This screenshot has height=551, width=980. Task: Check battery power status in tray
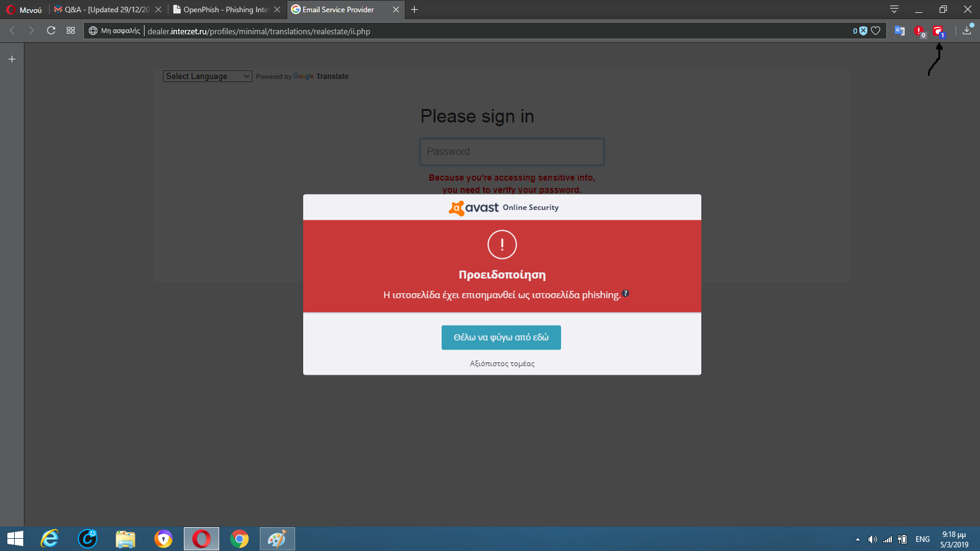(x=902, y=539)
